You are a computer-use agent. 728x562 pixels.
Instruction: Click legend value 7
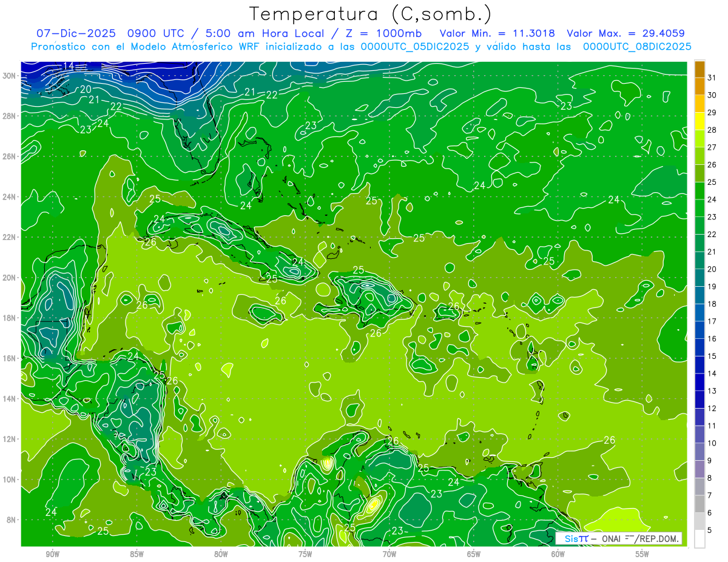click(709, 495)
